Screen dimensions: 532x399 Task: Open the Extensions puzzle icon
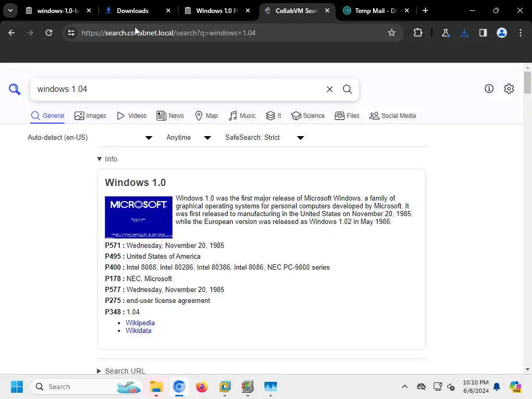(418, 33)
